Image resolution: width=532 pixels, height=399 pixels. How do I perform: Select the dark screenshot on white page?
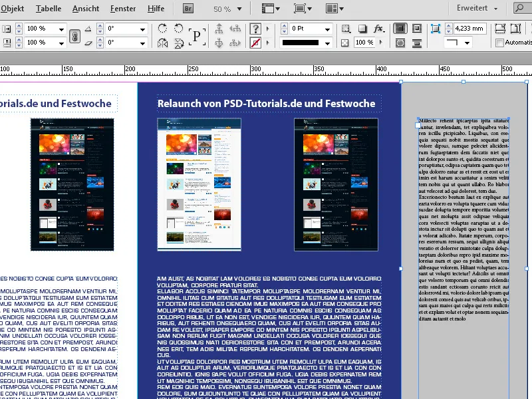tap(72, 185)
